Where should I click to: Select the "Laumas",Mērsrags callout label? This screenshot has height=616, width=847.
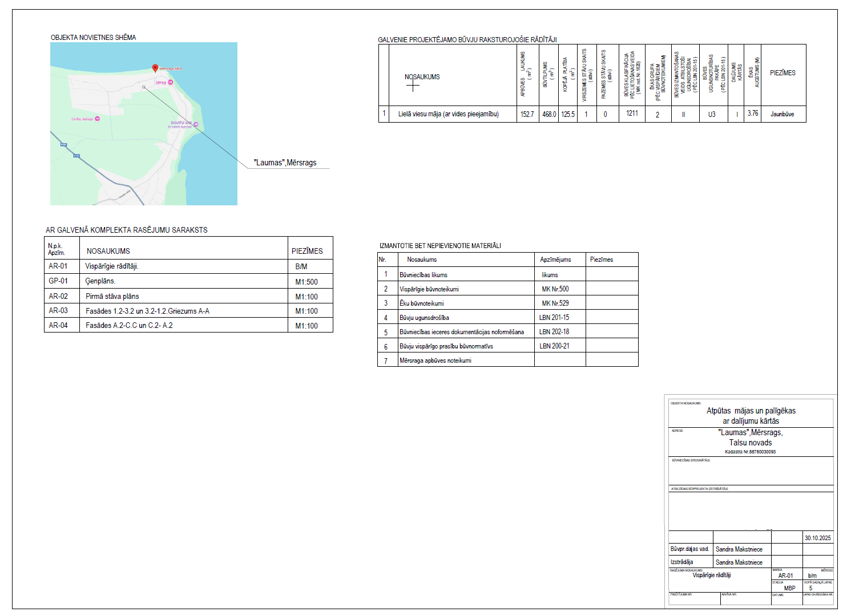click(285, 163)
